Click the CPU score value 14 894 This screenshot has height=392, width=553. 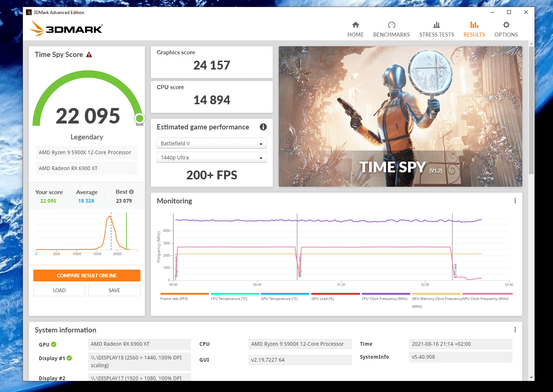[x=212, y=100]
